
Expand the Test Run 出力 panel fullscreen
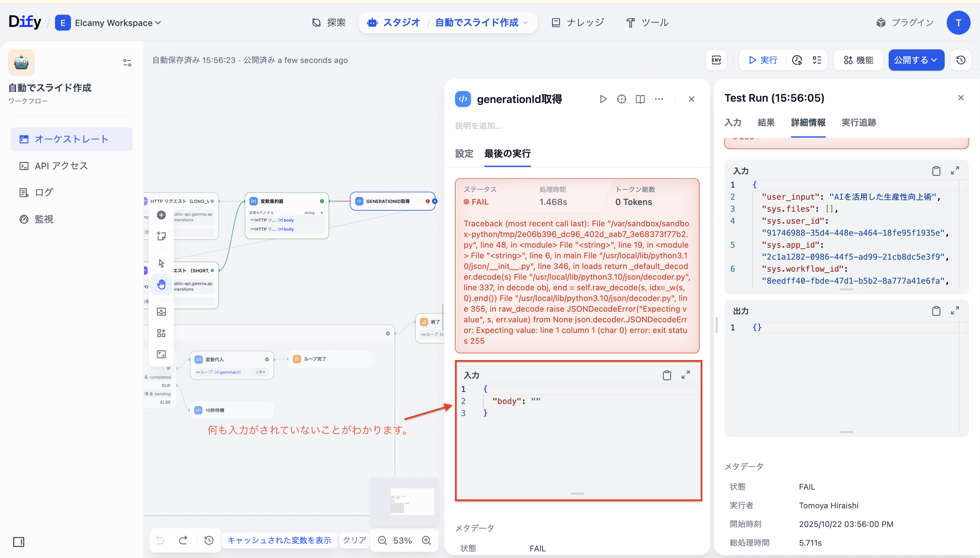(955, 310)
